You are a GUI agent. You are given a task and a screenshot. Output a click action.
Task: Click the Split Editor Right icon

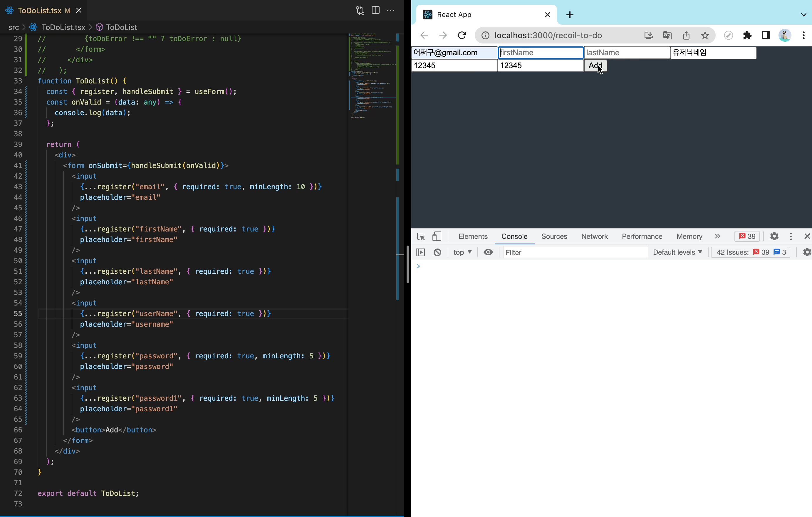point(375,11)
